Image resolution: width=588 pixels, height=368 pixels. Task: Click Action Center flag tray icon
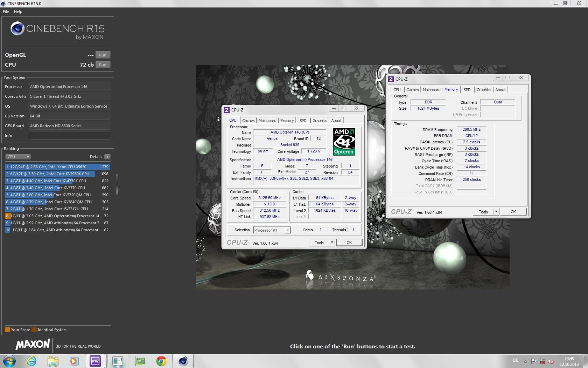[534, 361]
